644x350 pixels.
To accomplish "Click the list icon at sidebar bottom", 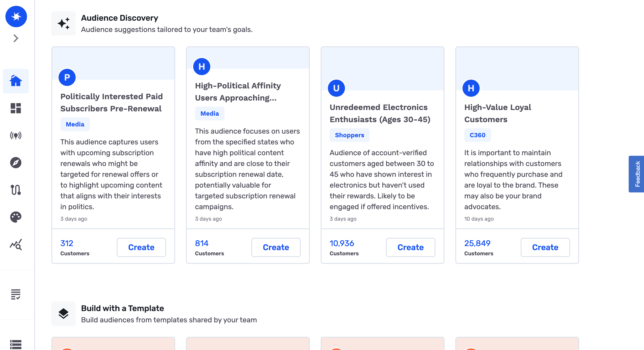I will point(16,345).
